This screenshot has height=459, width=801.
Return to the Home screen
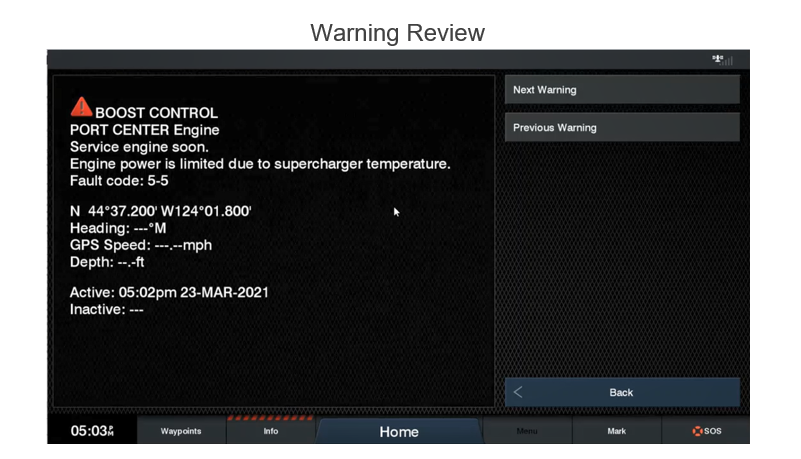tap(399, 431)
